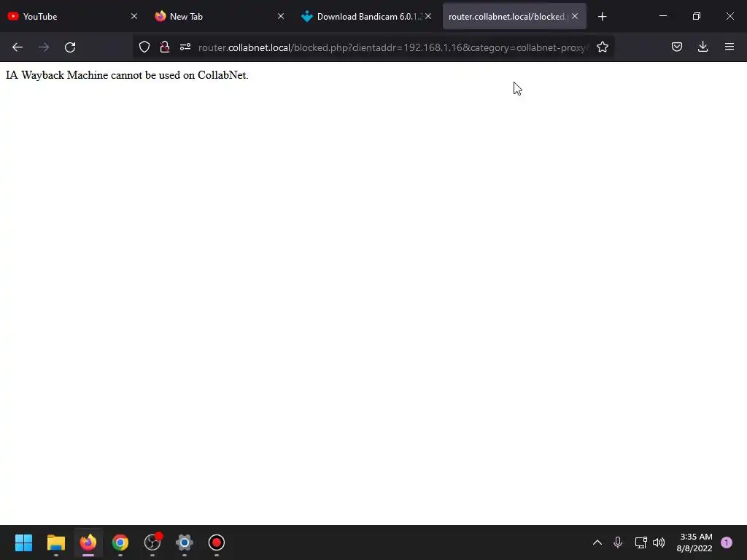Screen dimensions: 747x560
Task: Switch to the Download Bandicam tab
Action: (x=365, y=16)
